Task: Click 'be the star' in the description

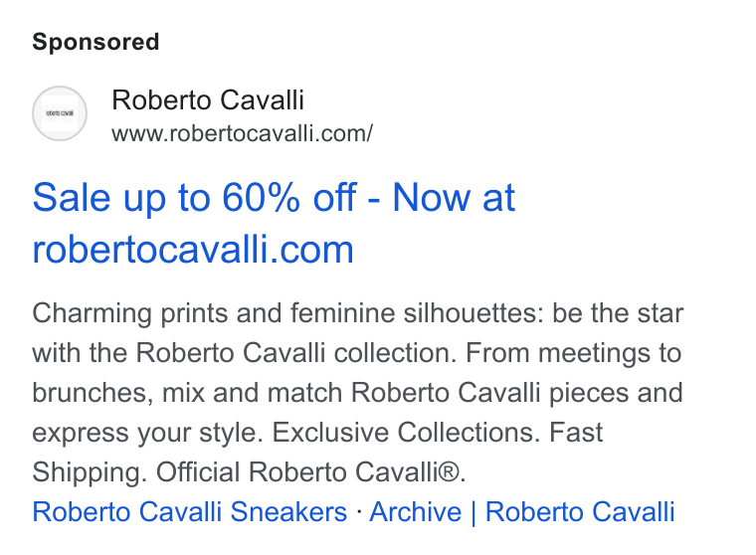Action: point(618,313)
